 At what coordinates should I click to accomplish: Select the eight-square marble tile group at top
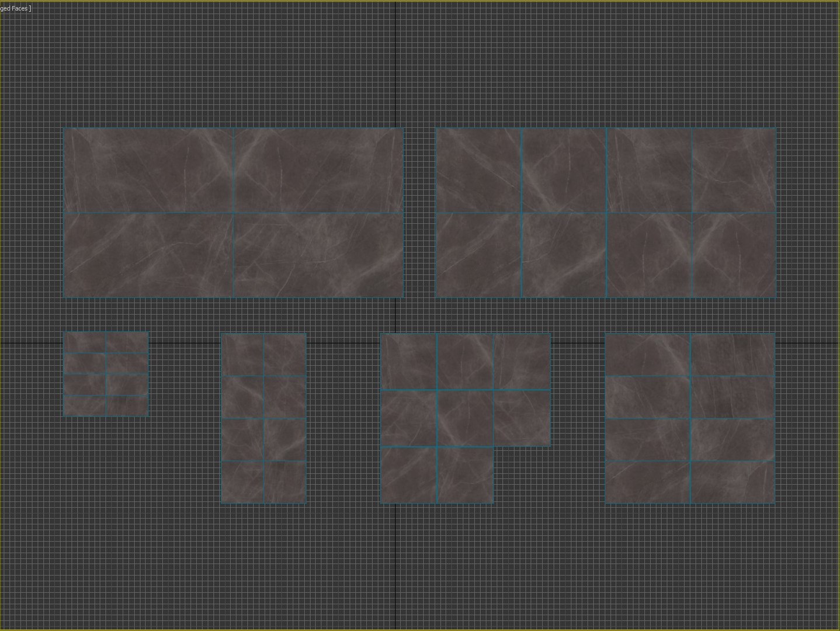606,213
